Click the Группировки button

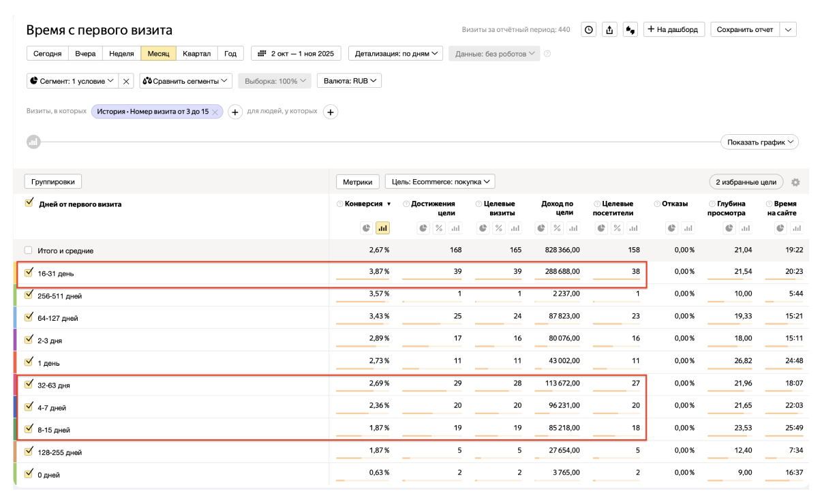[x=53, y=181]
